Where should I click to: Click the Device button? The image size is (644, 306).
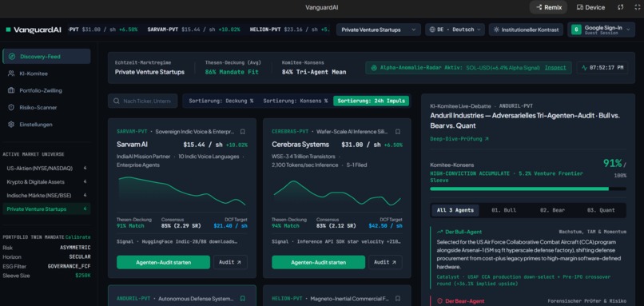(x=590, y=7)
